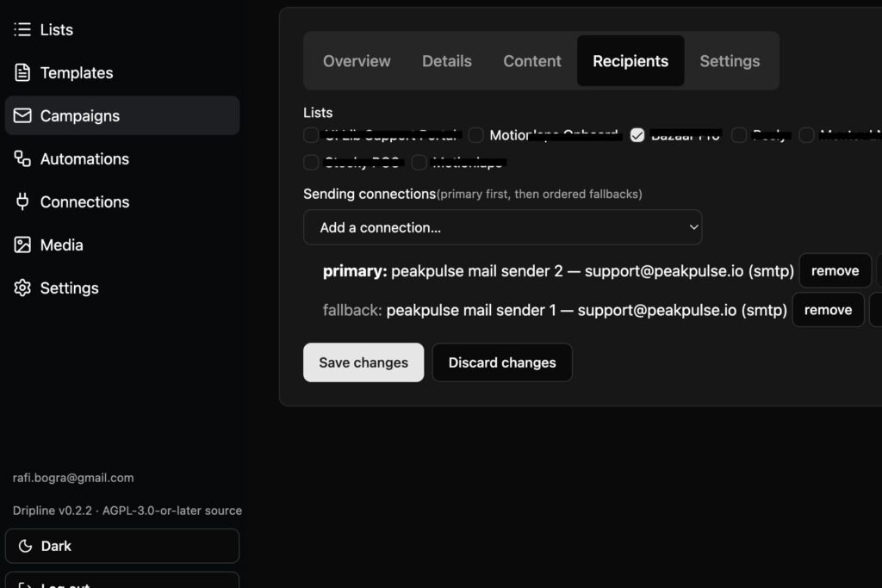Switch to the Overview tab
The image size is (882, 588).
point(357,61)
